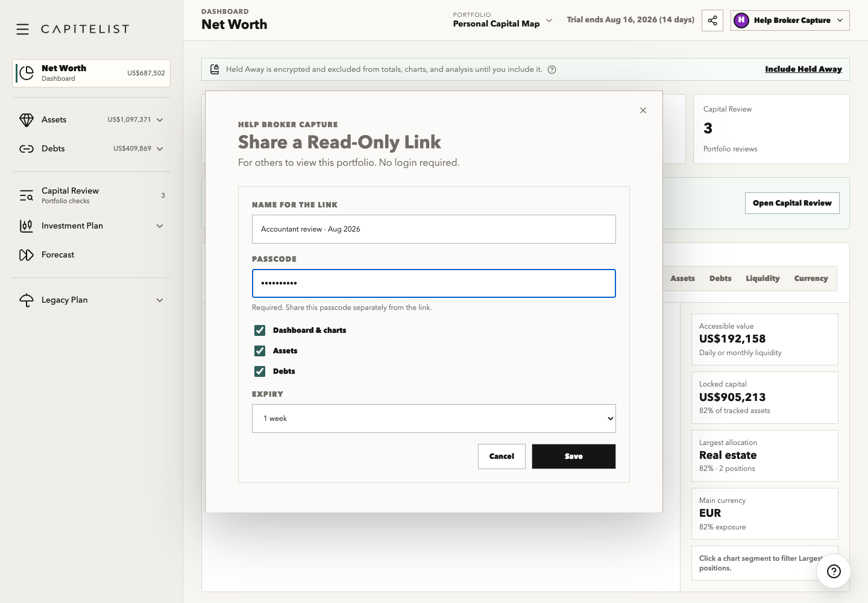Click the Share a Read-Only Link heading
Image resolution: width=868 pixels, height=603 pixels.
(x=339, y=142)
